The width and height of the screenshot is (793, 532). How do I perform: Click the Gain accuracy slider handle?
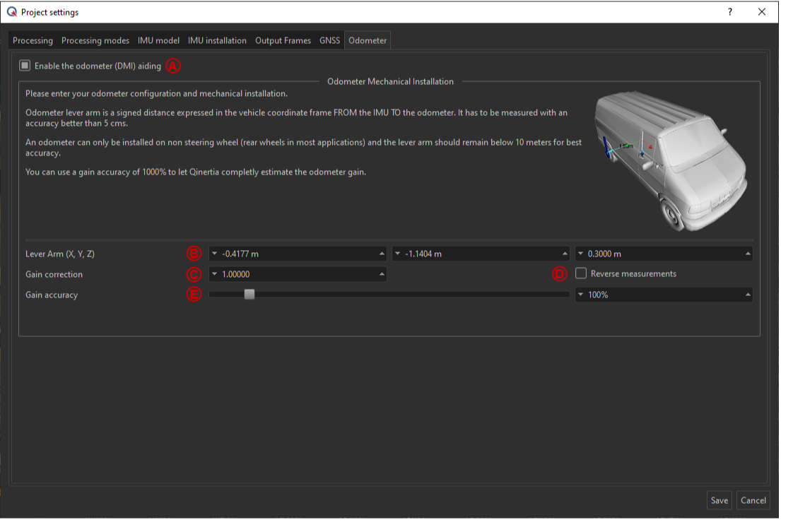pyautogui.click(x=249, y=295)
